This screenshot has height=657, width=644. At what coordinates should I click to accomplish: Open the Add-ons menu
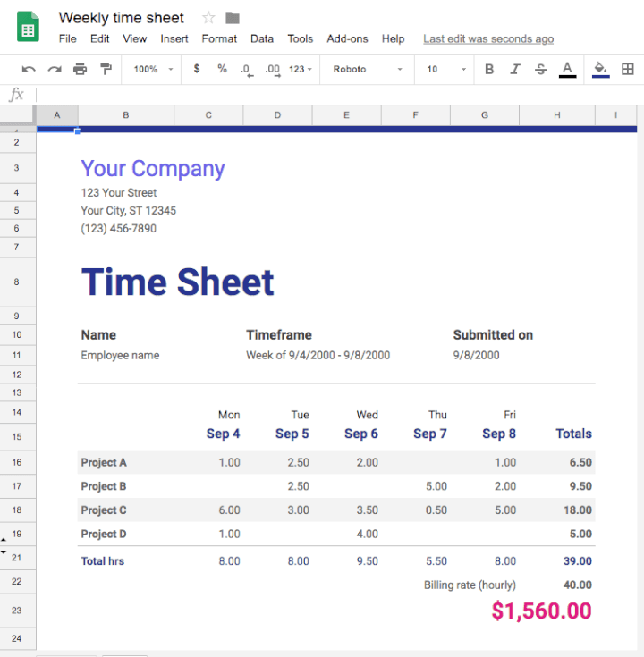pos(347,38)
